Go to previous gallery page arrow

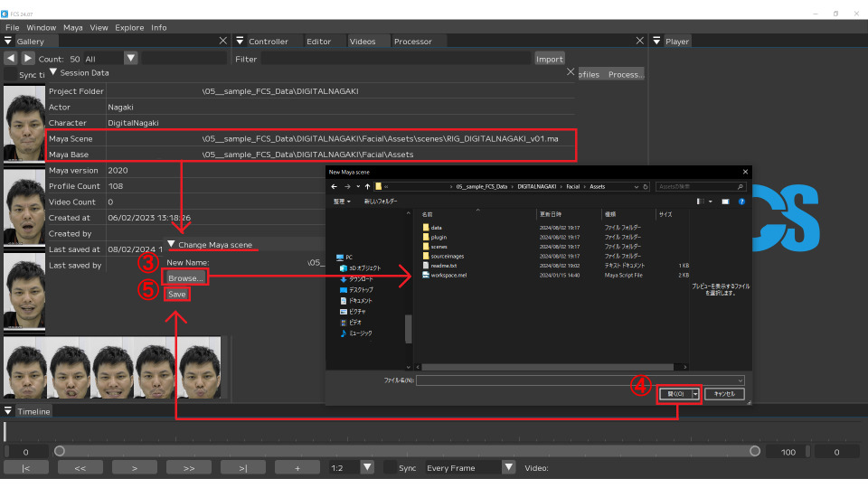tap(10, 58)
